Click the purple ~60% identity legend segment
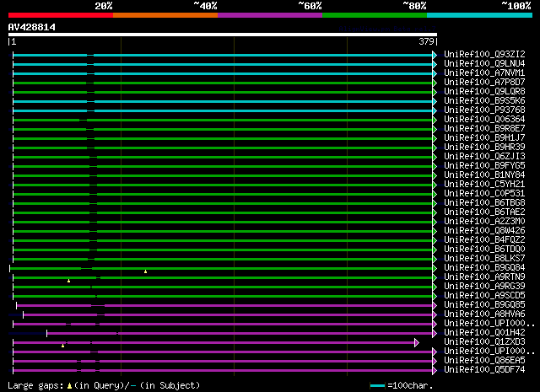The width and height of the screenshot is (540, 392). tap(270, 15)
